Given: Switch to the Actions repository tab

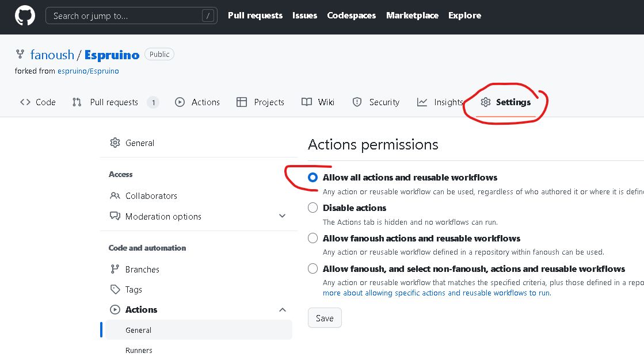Looking at the screenshot, I should click(x=197, y=102).
